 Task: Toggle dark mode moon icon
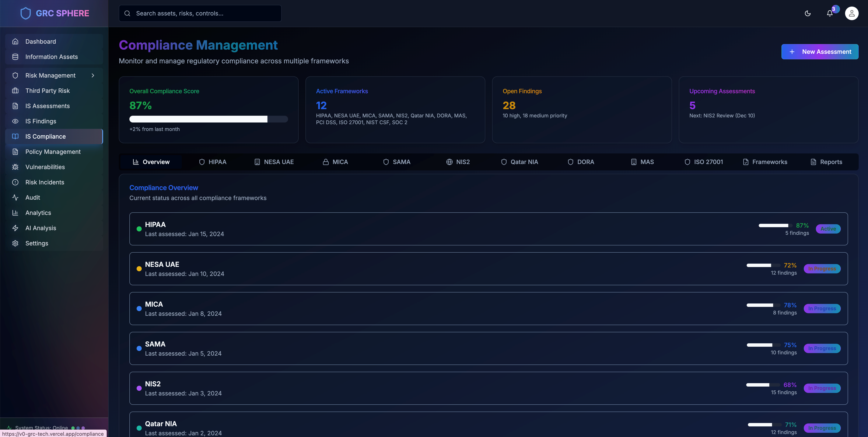pyautogui.click(x=807, y=14)
